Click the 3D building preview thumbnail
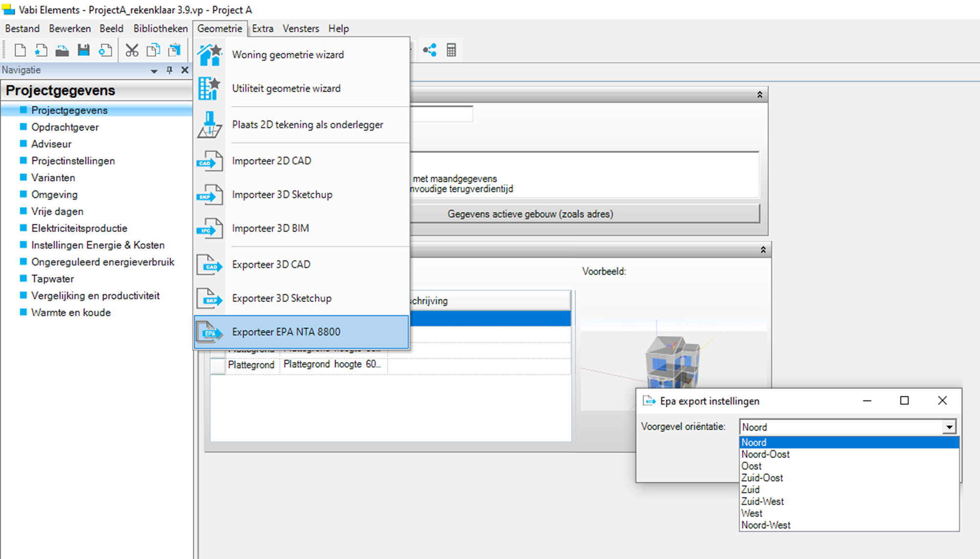Image resolution: width=980 pixels, height=559 pixels. 672,361
